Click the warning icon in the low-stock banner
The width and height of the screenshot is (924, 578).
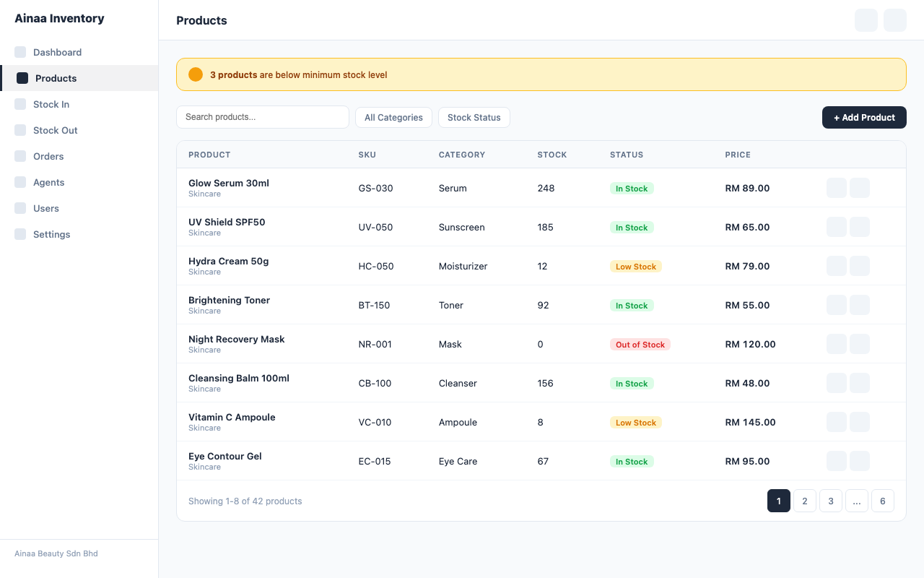tap(195, 74)
